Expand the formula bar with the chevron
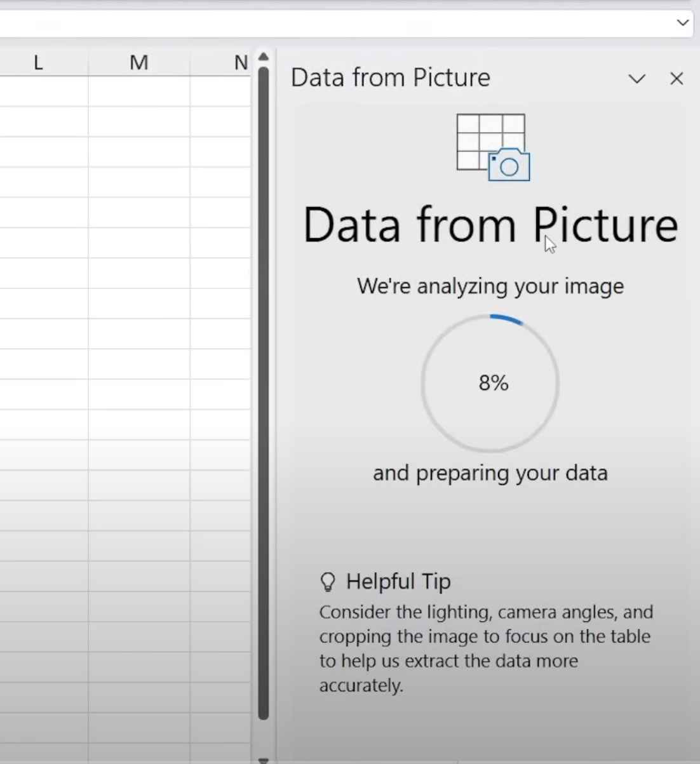700x764 pixels. coord(682,23)
